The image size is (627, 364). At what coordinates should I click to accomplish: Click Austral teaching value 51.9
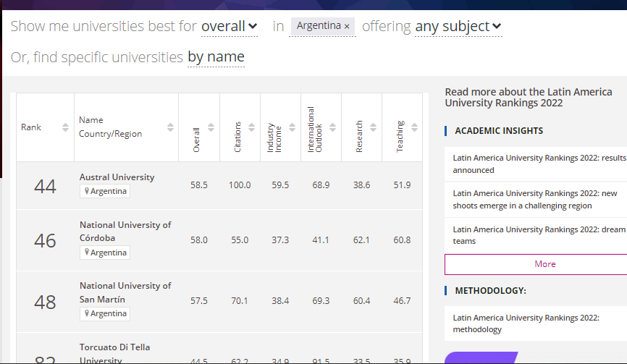click(x=402, y=185)
